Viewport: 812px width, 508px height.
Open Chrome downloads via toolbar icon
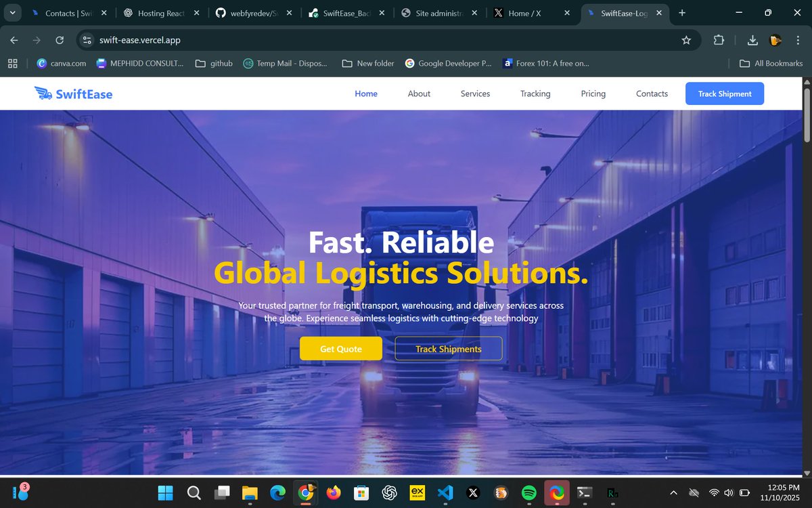coord(752,40)
